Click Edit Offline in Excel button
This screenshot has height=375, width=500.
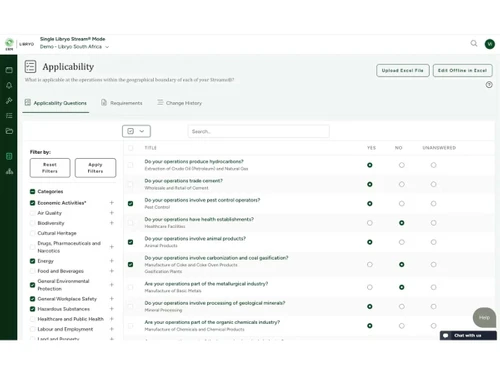462,70
